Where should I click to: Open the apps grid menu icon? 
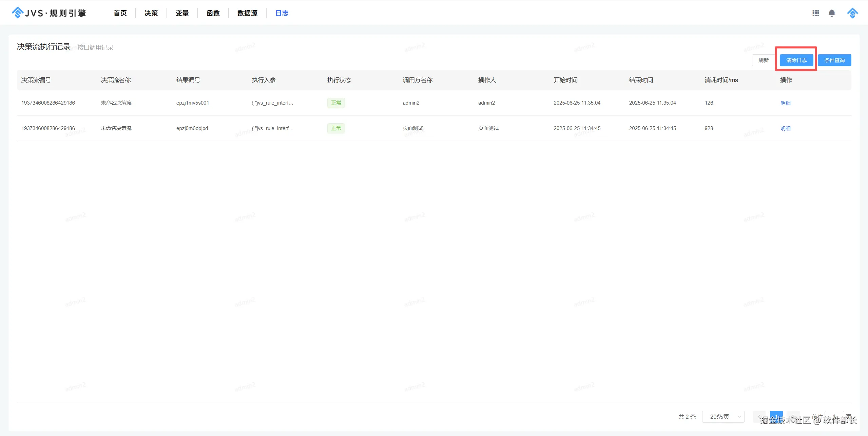click(816, 13)
